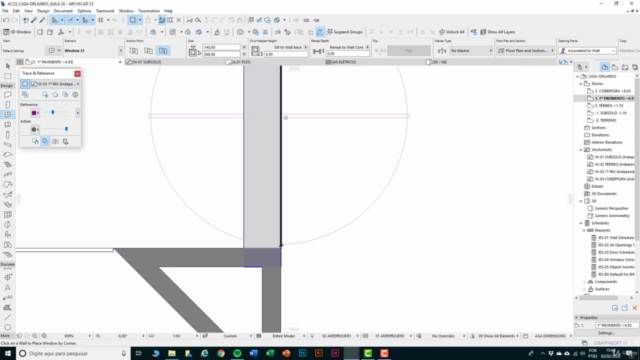Open the trace reference source dropdown
Viewport: 640px width, 360px height.
55,84
